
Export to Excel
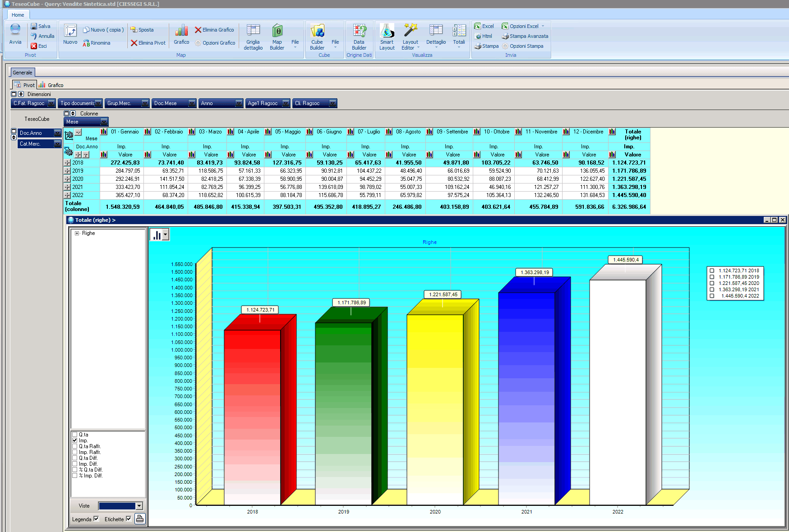pos(484,26)
